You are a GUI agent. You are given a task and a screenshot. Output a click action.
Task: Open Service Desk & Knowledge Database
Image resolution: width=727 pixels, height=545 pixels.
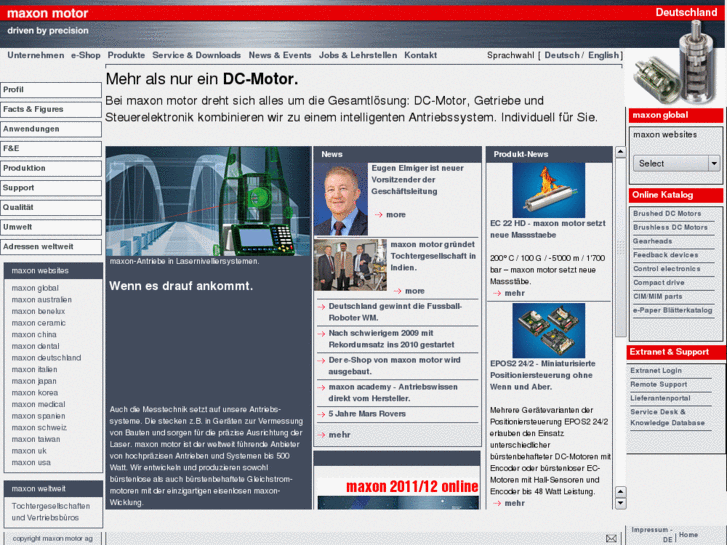click(x=668, y=417)
